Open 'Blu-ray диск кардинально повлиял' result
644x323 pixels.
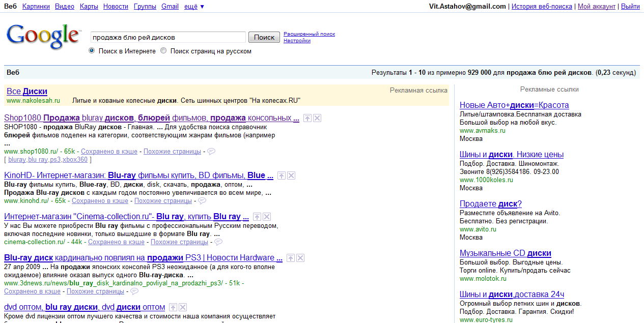pos(143,258)
